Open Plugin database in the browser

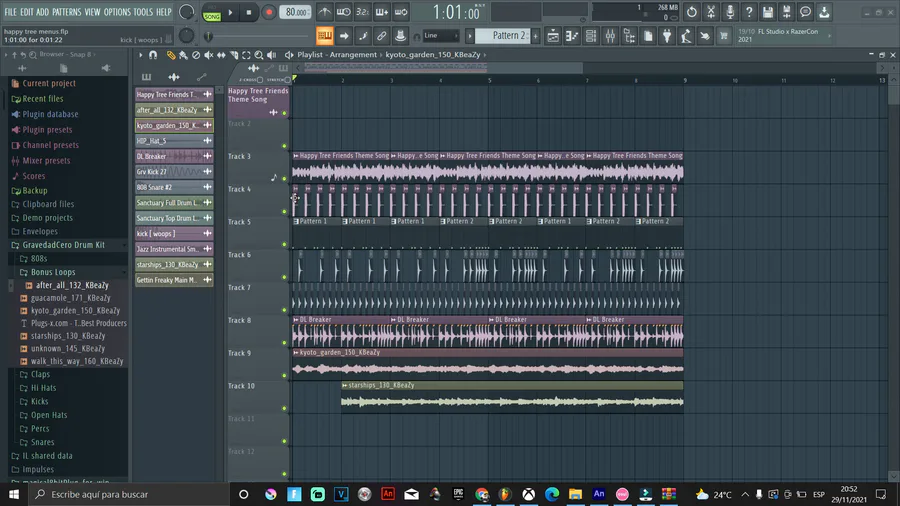click(x=50, y=114)
